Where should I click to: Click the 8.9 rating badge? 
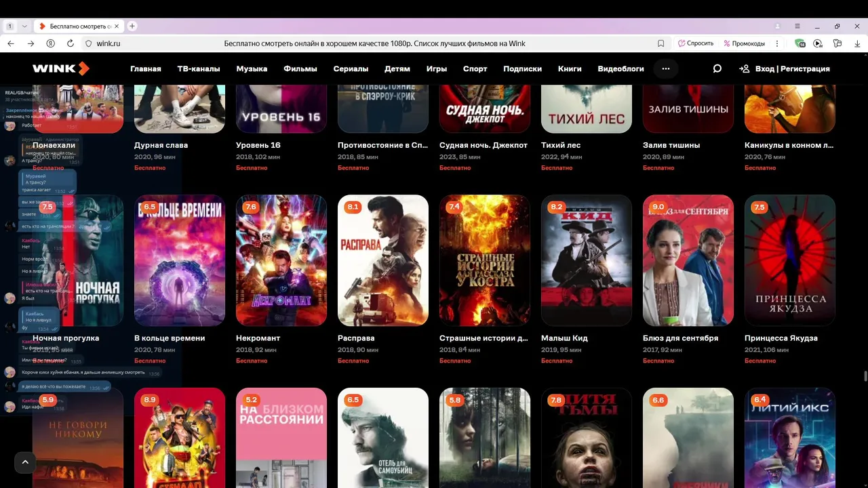pyautogui.click(x=149, y=400)
